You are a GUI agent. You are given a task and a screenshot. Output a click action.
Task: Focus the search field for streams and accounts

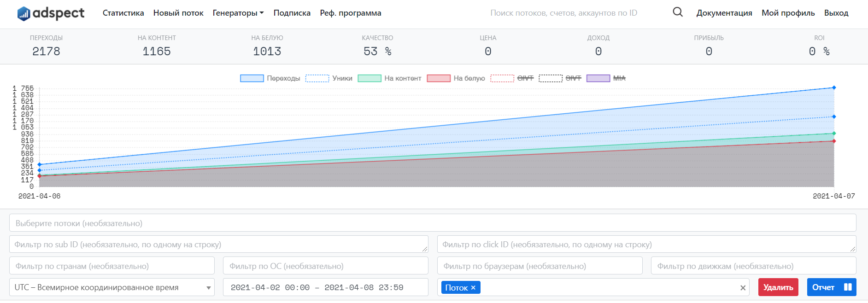[x=564, y=13]
